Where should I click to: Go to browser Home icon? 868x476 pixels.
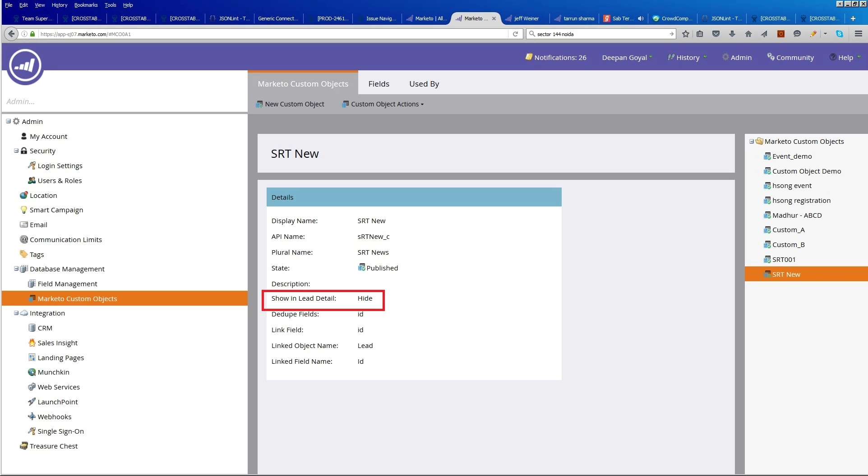tap(748, 34)
